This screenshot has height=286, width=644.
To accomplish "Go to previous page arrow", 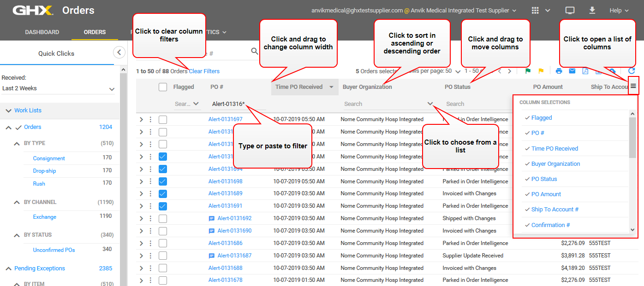I will (x=500, y=71).
